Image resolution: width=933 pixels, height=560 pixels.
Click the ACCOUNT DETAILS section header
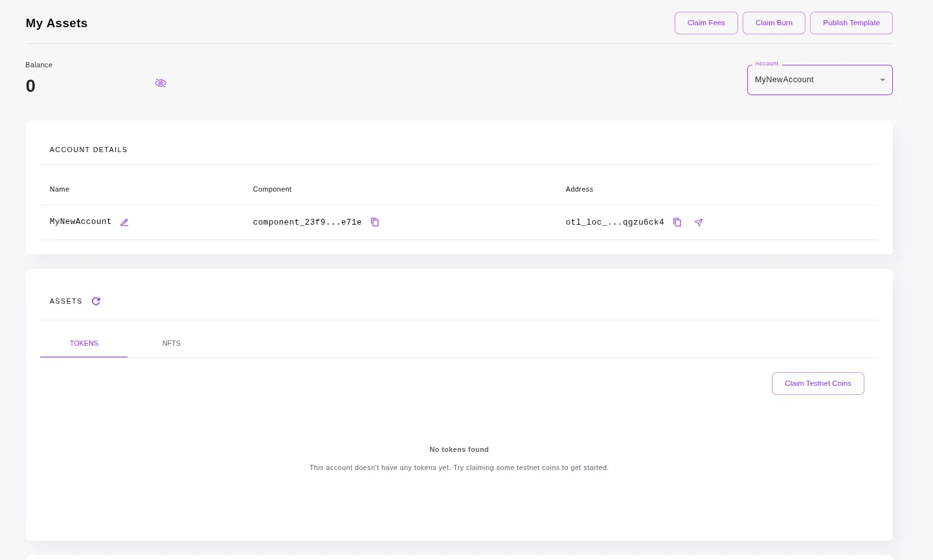click(x=88, y=150)
